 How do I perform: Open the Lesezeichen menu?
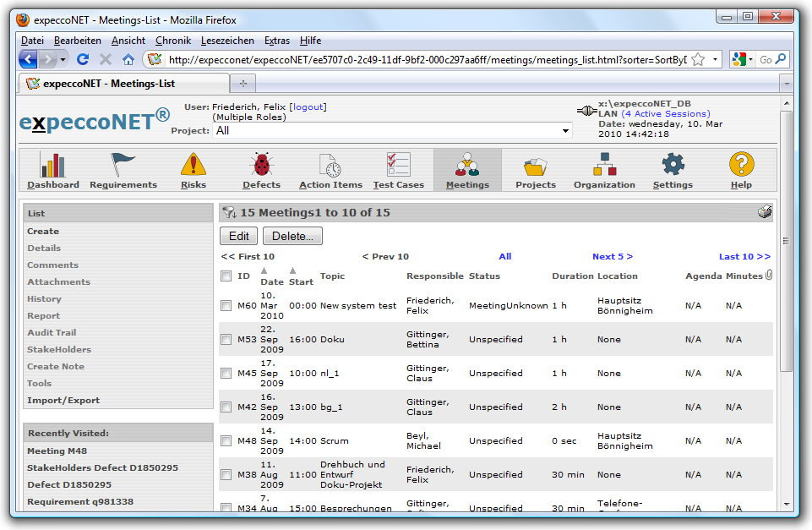click(227, 41)
